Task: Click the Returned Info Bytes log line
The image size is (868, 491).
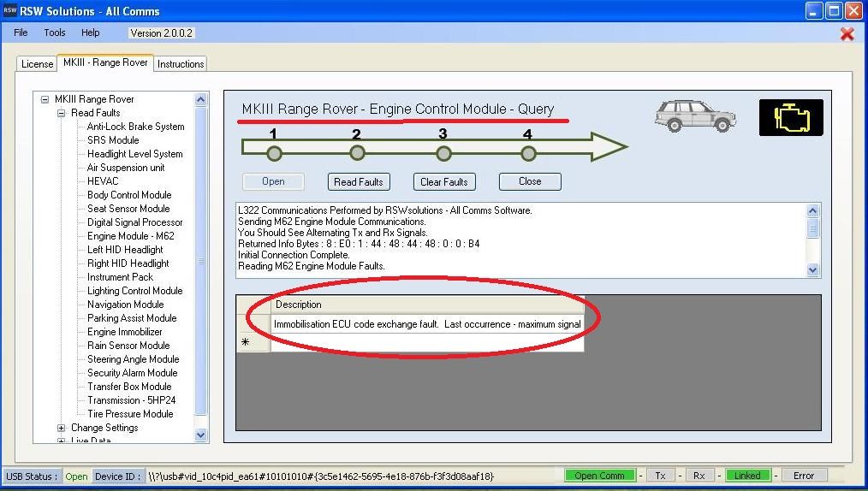Action: pos(359,244)
